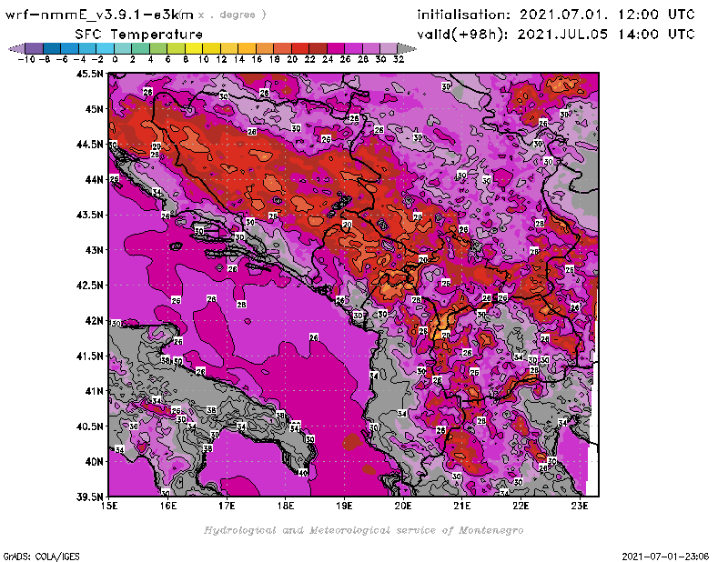Image resolution: width=728 pixels, height=562 pixels.
Task: Click the '40' contour label near Italy's heel
Action: pyautogui.click(x=303, y=473)
